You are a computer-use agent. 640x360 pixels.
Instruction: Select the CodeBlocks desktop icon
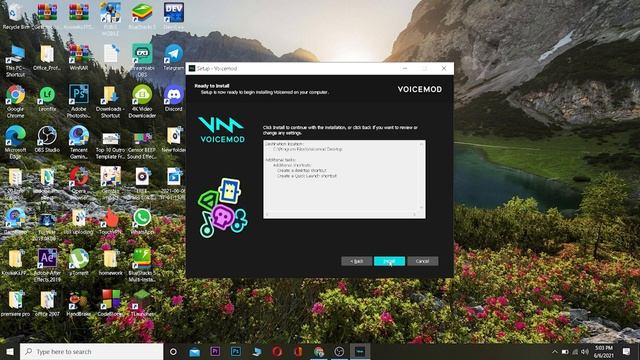pyautogui.click(x=110, y=304)
